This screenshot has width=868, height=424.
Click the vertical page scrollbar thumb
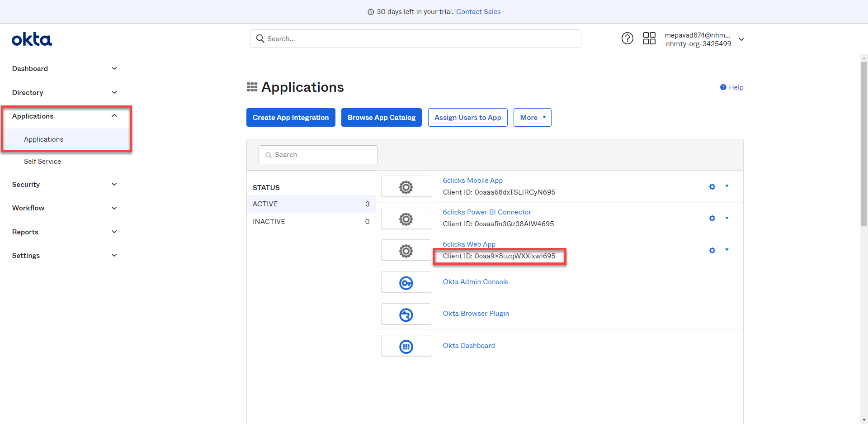click(864, 144)
